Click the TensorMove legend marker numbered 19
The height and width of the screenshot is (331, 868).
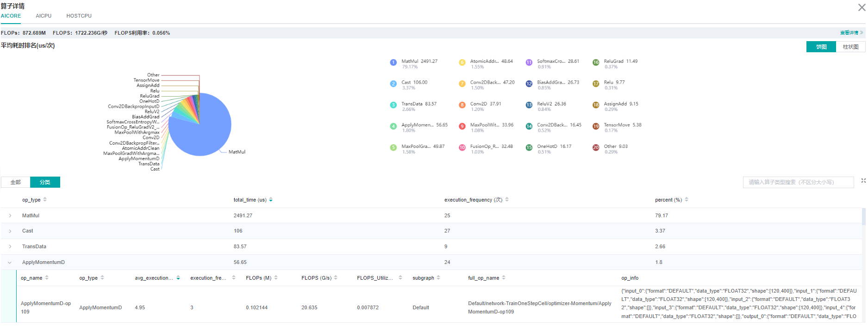596,126
